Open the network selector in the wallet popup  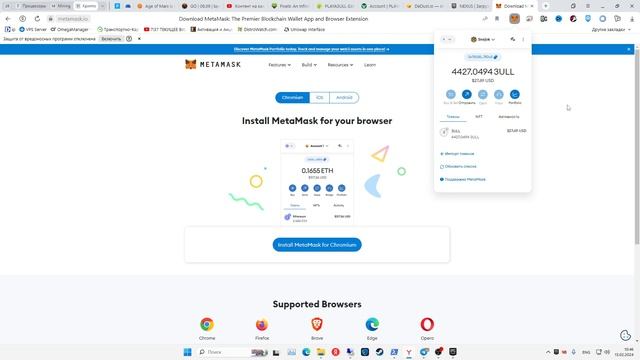click(x=447, y=39)
